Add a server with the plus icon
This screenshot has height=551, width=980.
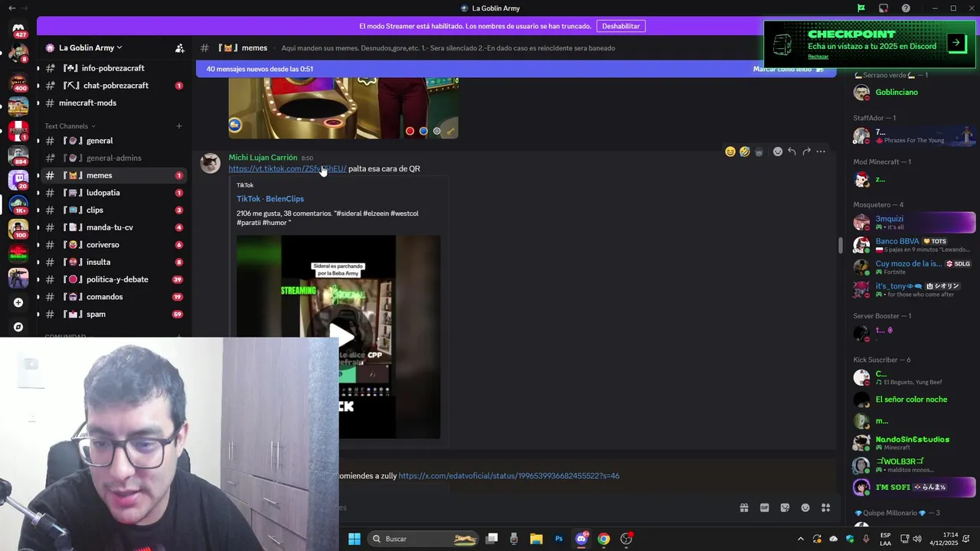pyautogui.click(x=18, y=302)
